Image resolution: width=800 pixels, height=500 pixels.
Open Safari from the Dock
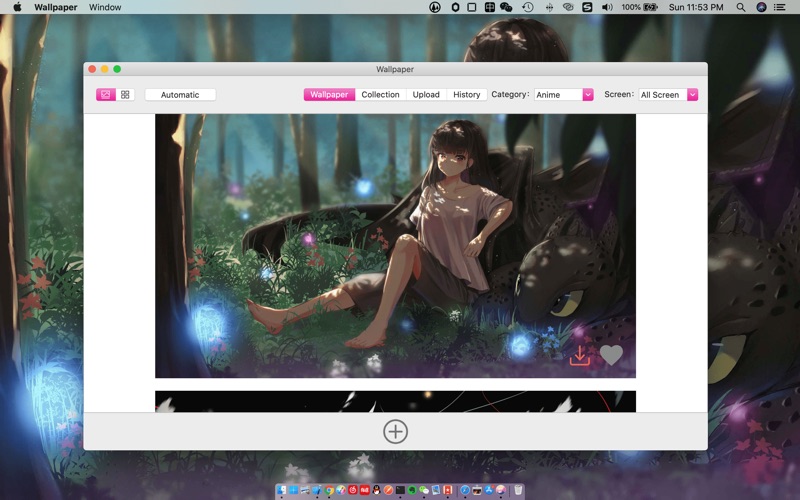coord(465,490)
